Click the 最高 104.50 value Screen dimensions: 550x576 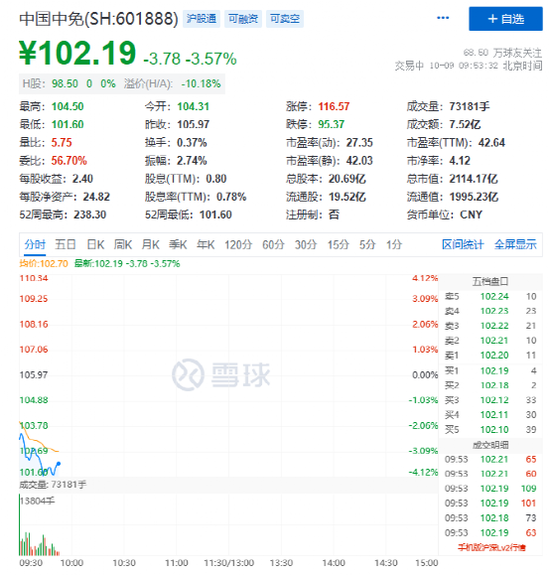[x=68, y=106]
